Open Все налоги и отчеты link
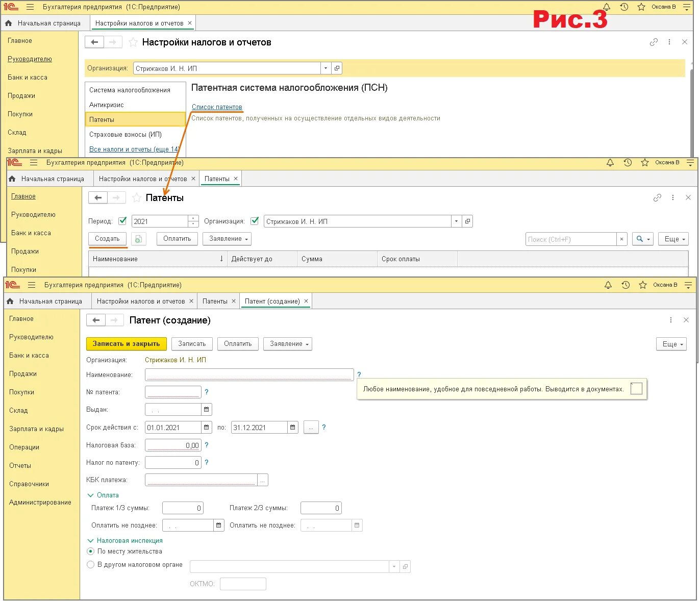Viewport: 700px width, 601px height. [x=134, y=149]
